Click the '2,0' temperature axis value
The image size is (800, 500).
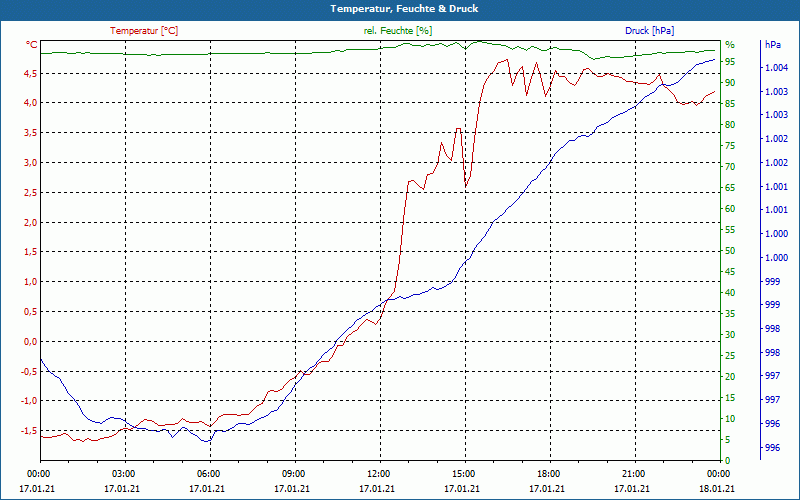31,222
